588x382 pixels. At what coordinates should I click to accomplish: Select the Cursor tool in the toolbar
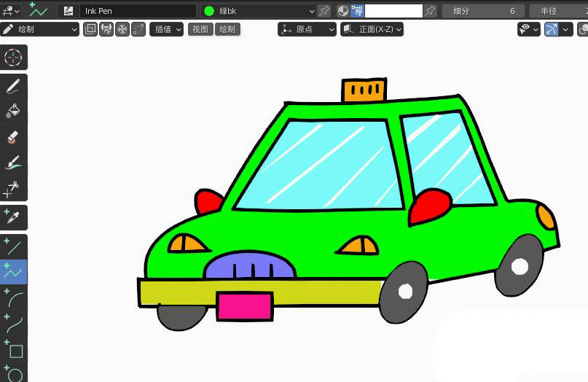click(x=14, y=57)
